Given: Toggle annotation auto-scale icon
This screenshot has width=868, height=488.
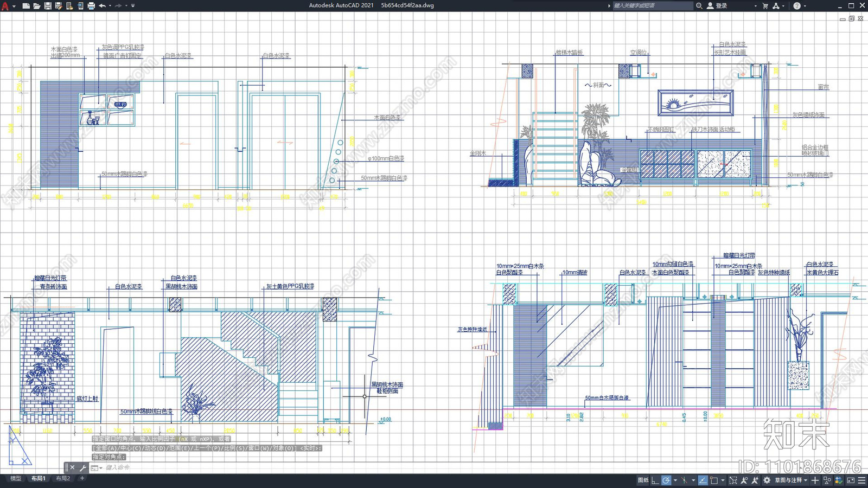Looking at the screenshot, I should click(x=755, y=480).
